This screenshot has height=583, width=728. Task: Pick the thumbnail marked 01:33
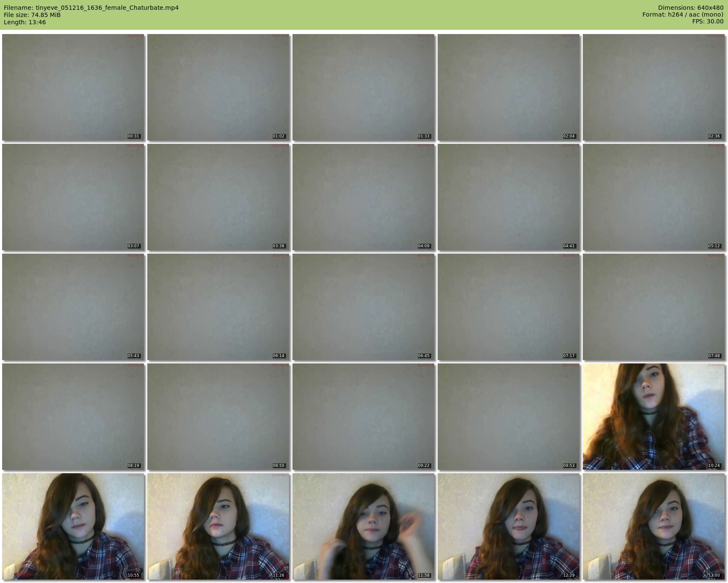pyautogui.click(x=364, y=87)
